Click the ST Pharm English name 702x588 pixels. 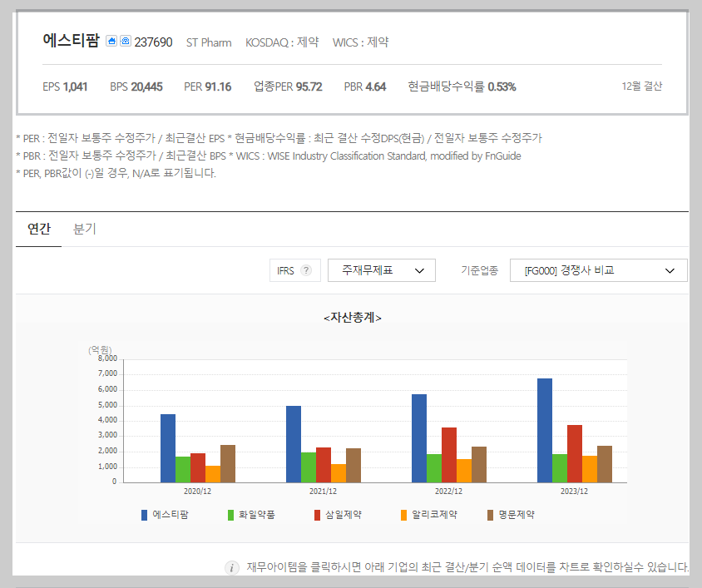coord(209,42)
